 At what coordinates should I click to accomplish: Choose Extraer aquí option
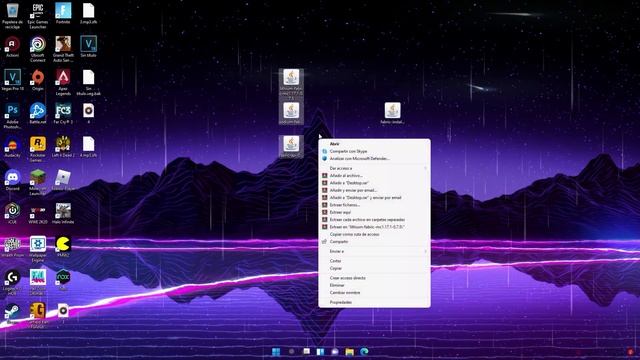coord(340,212)
